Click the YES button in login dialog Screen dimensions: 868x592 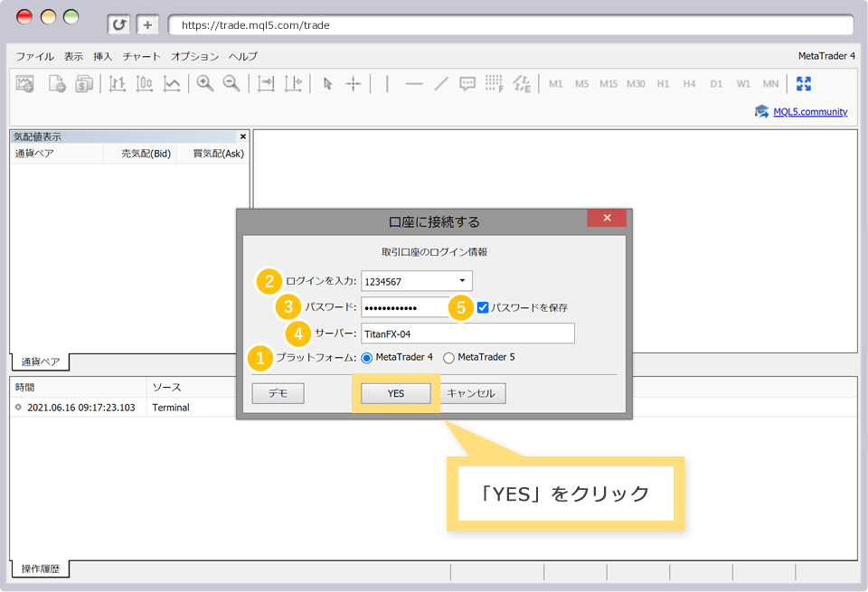pyautogui.click(x=396, y=393)
